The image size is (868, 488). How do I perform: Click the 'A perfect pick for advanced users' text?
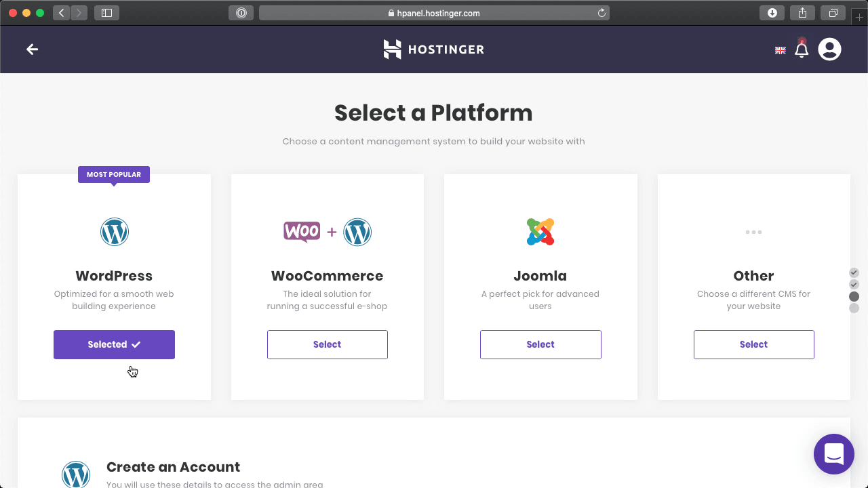point(540,300)
